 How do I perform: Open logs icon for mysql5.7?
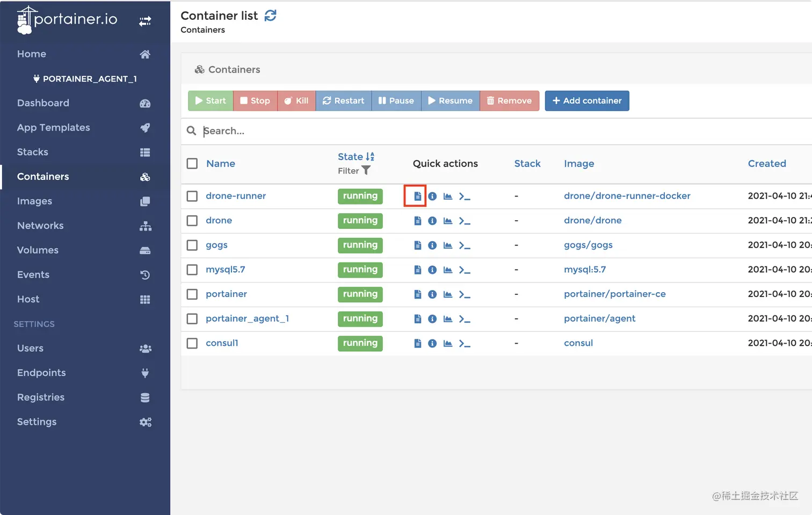point(417,270)
